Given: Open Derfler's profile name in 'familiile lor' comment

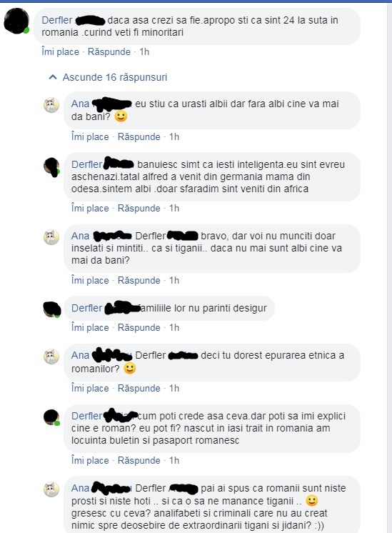Looking at the screenshot, I should point(86,308).
